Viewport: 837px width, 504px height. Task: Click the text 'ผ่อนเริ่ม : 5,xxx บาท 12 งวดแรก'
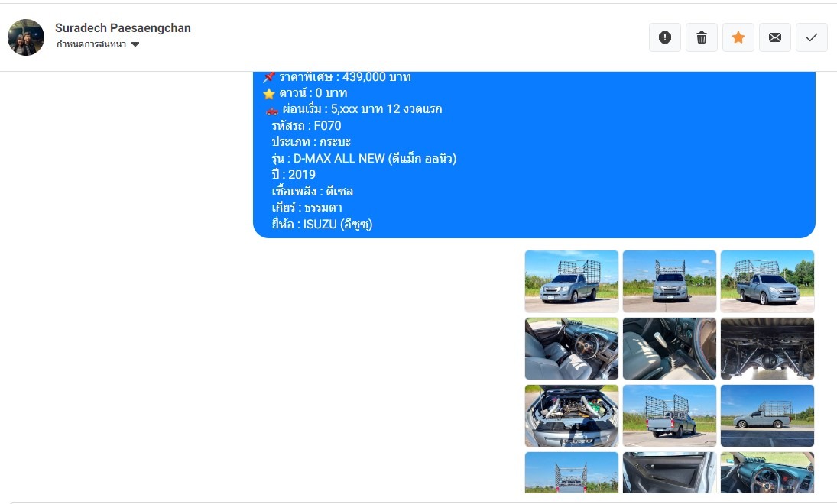(362, 109)
